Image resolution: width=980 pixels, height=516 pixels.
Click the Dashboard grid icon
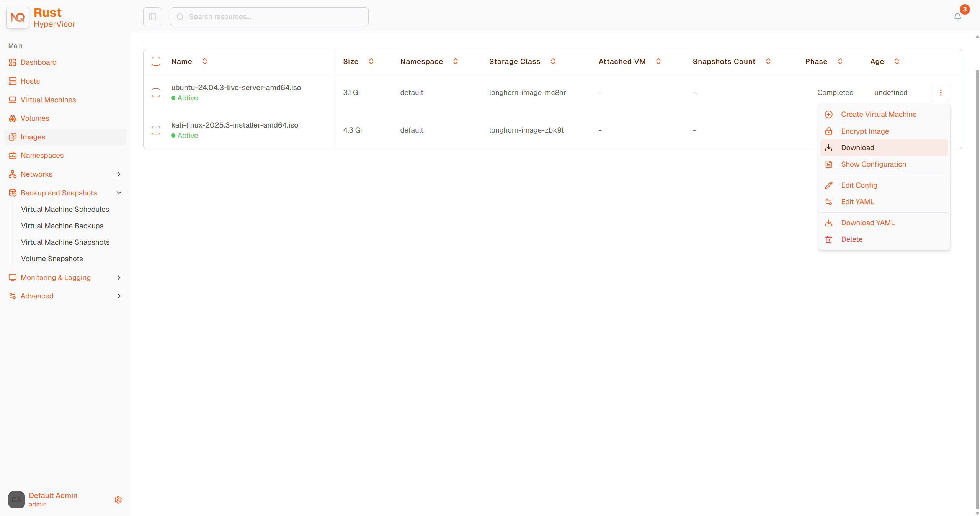point(13,62)
